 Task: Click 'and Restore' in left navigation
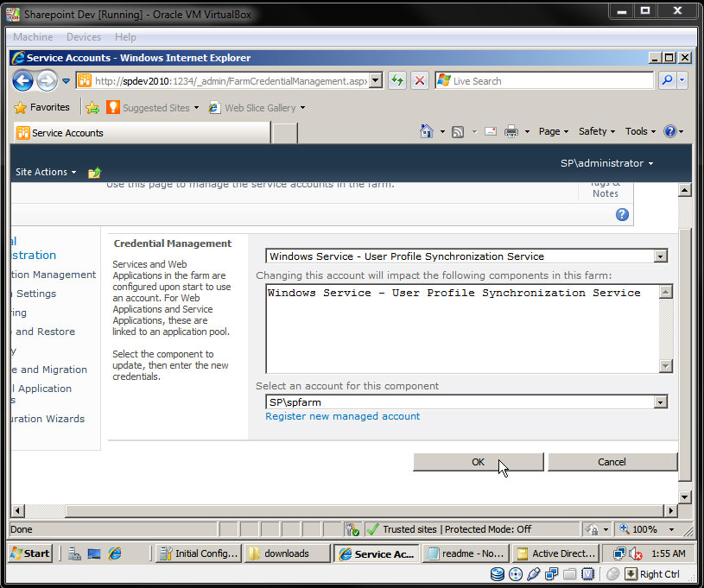click(x=45, y=332)
